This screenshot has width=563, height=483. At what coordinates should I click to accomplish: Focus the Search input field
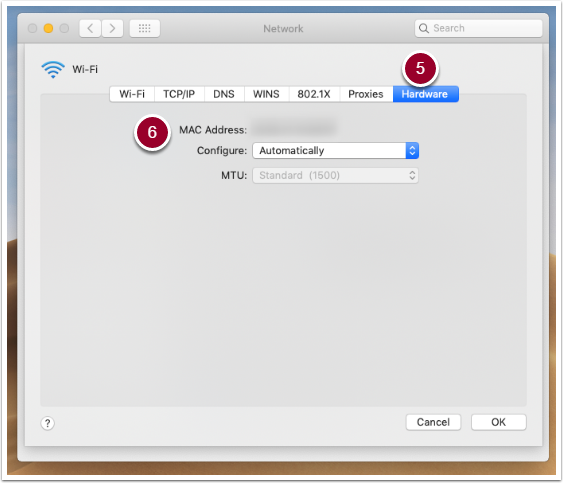pos(479,28)
